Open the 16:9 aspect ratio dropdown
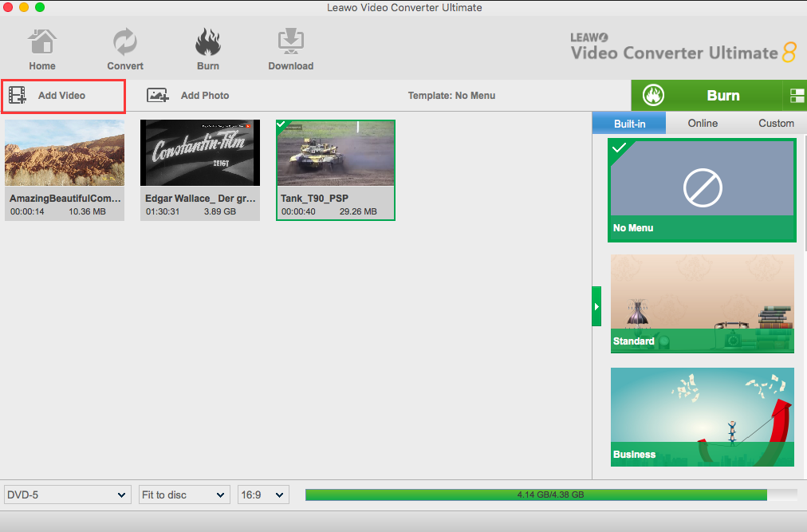 coord(263,495)
